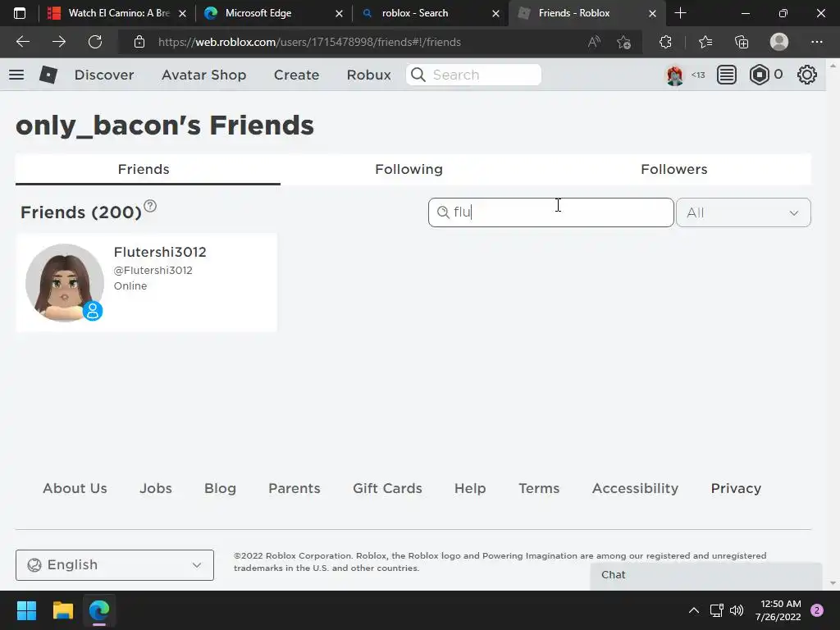Focus the Roblox top Search box
This screenshot has height=630, width=840.
473,75
